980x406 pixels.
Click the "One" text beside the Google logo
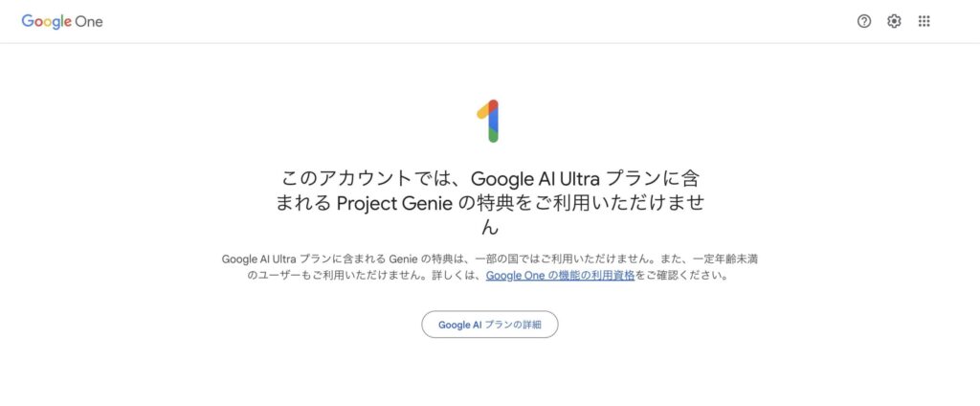pyautogui.click(x=90, y=21)
